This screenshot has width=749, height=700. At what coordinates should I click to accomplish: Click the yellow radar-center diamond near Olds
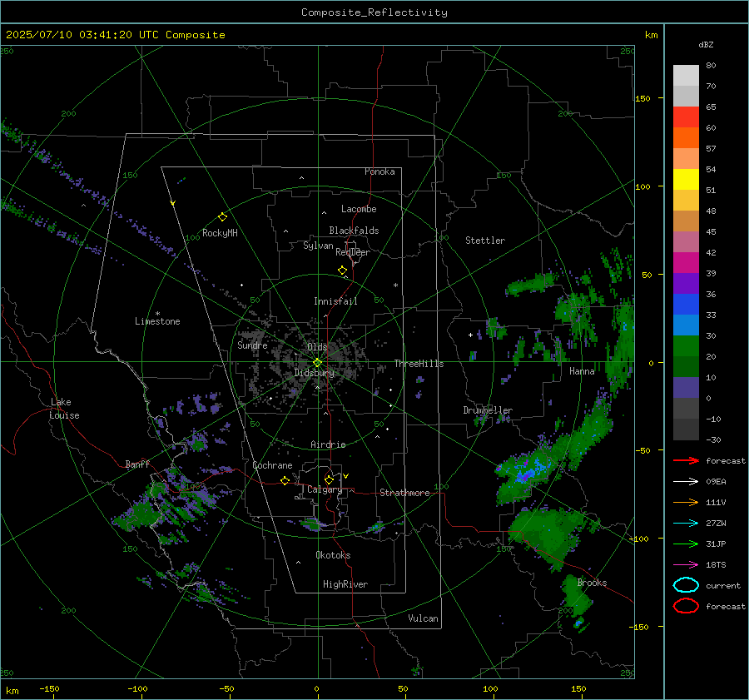[317, 363]
